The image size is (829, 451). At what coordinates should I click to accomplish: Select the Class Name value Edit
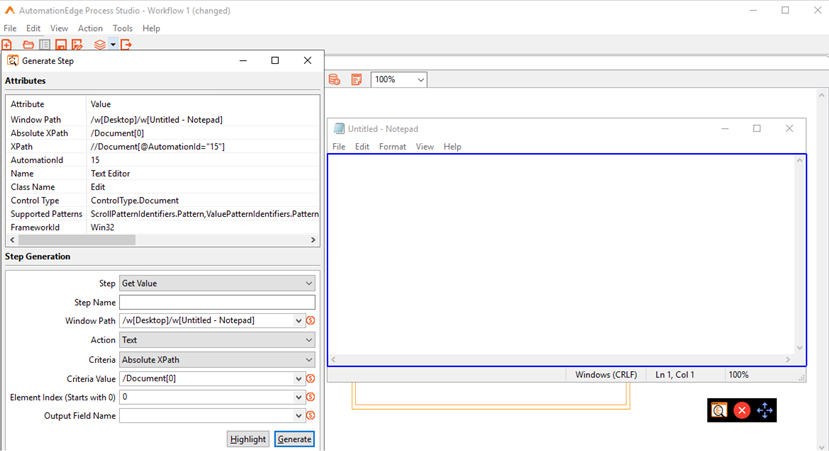click(x=98, y=187)
